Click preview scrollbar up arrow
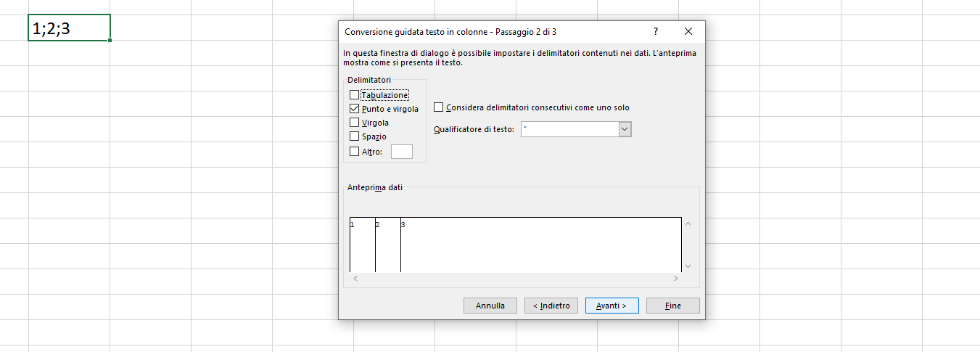980x352 pixels. point(688,224)
